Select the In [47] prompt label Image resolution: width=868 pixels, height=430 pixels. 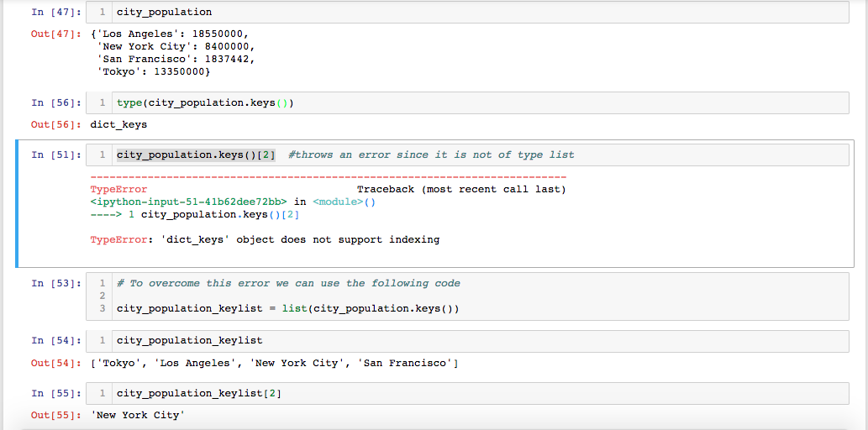point(56,12)
